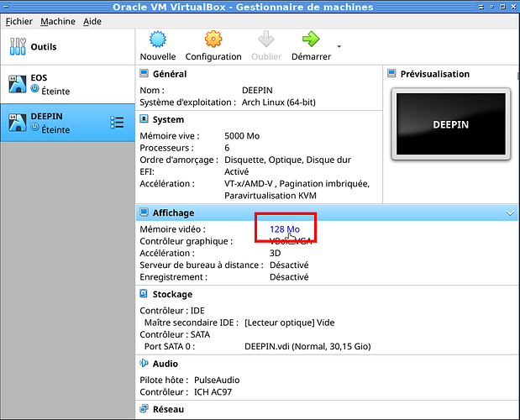Click DEEPIN.vdi storage entry
This screenshot has width=520, height=420.
click(307, 346)
